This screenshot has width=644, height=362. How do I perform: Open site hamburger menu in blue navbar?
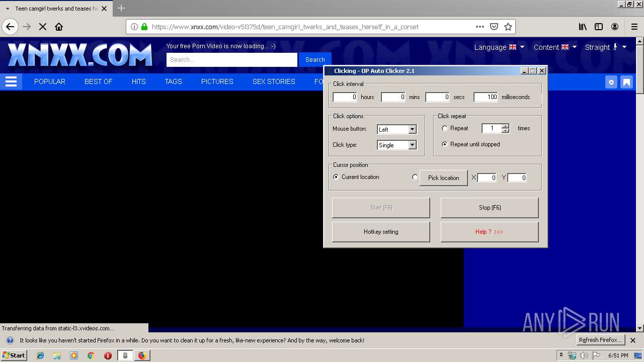point(11,81)
